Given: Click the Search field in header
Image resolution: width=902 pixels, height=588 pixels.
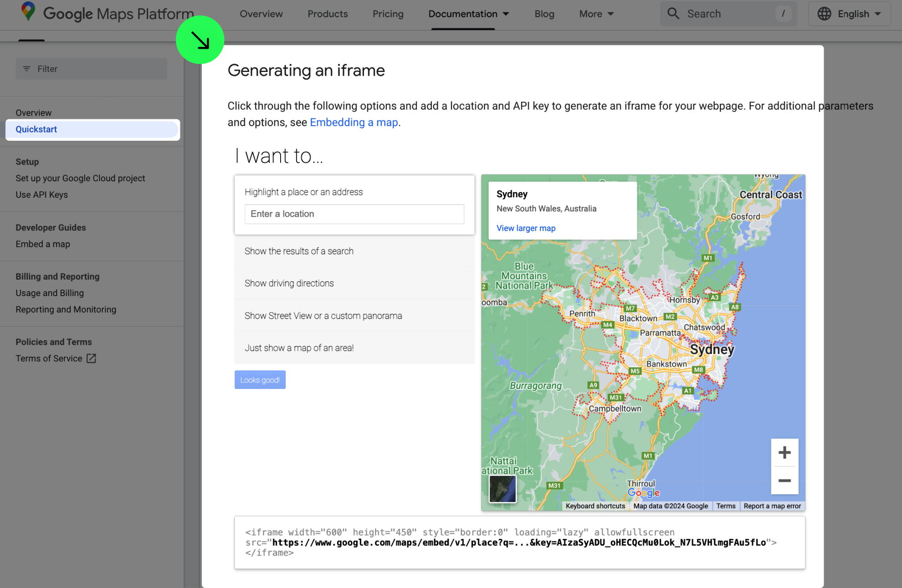Looking at the screenshot, I should [x=728, y=14].
